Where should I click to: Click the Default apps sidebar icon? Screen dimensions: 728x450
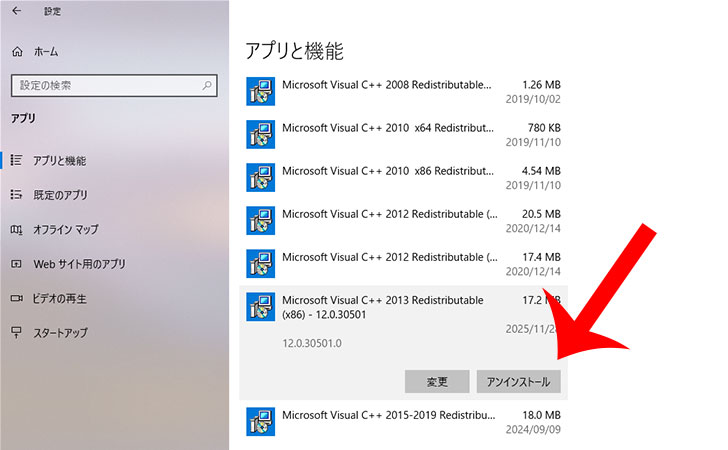pyautogui.click(x=16, y=195)
